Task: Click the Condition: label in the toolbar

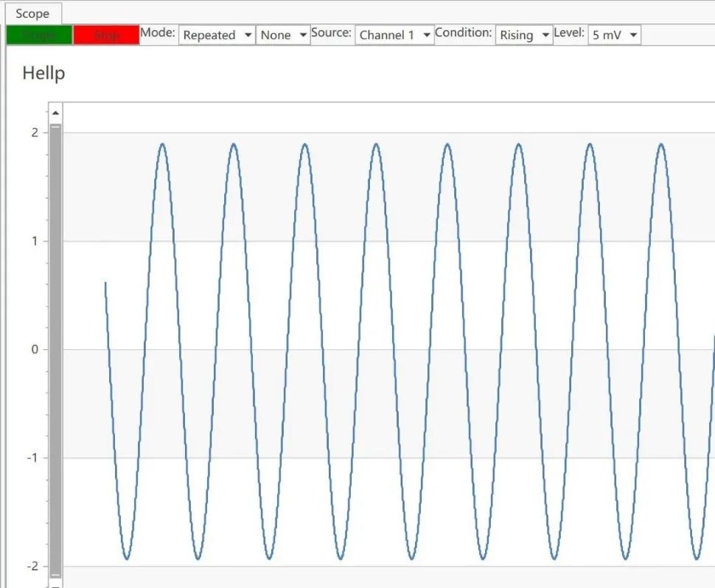Action: tap(463, 33)
